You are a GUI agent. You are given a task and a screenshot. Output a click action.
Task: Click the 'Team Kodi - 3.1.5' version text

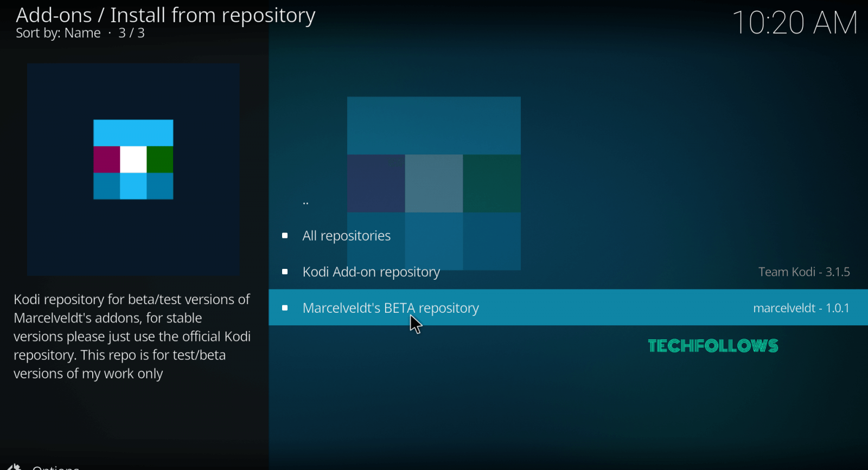(804, 272)
